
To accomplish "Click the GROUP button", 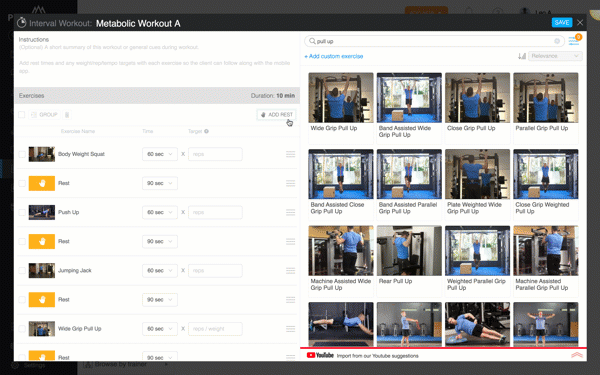I will tap(44, 115).
